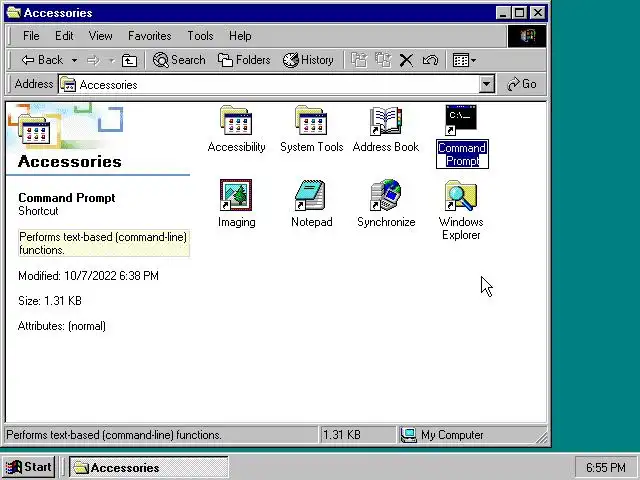The height and width of the screenshot is (480, 640).
Task: Open the Edit menu
Action: 64,36
